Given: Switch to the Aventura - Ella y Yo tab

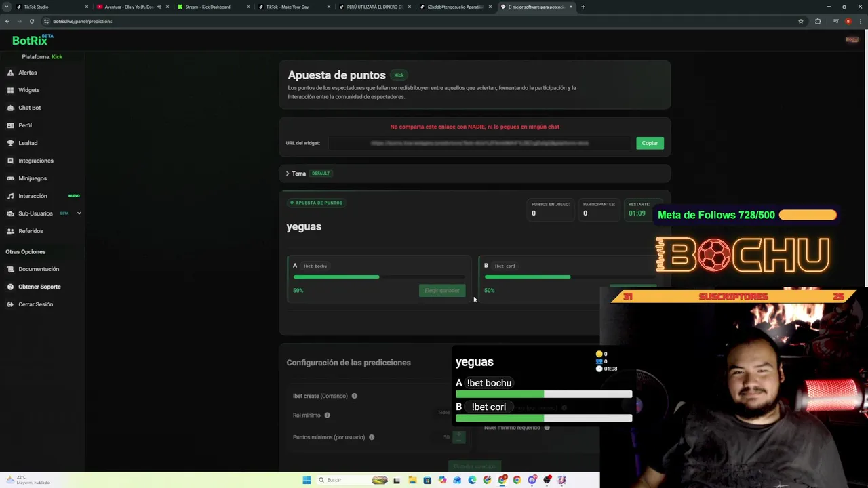Looking at the screenshot, I should click(x=132, y=7).
